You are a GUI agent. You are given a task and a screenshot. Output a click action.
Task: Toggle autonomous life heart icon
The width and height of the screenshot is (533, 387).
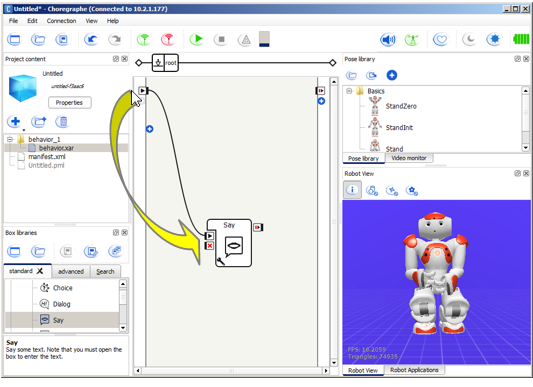click(x=441, y=40)
